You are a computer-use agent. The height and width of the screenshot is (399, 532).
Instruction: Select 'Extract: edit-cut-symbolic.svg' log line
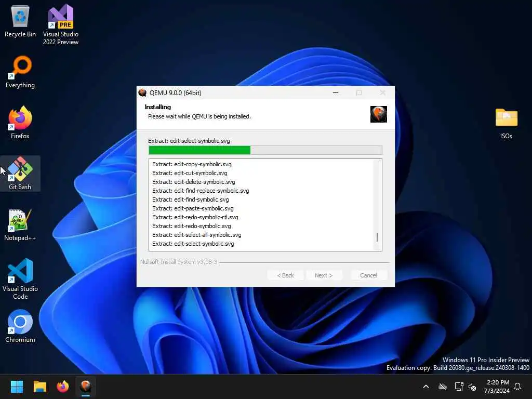pos(190,173)
